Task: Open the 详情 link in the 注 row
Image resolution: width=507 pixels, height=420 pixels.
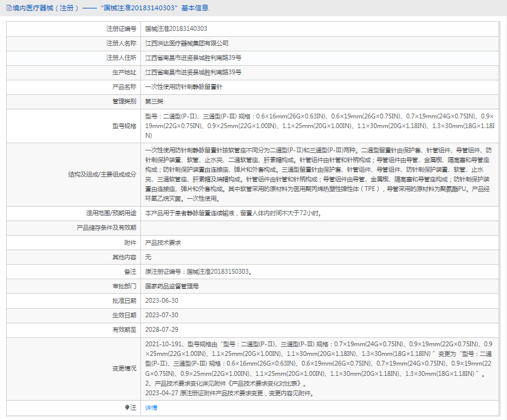Action: [151, 408]
